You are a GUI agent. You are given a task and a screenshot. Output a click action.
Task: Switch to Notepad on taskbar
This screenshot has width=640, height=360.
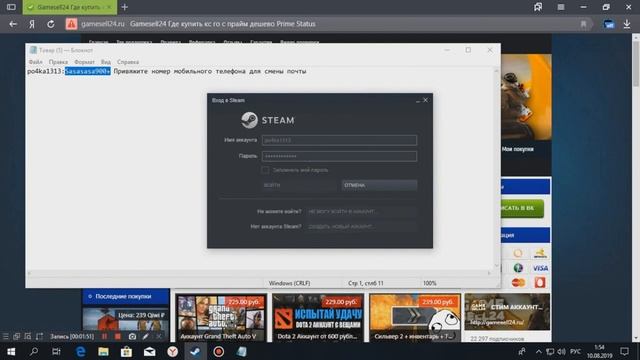click(x=241, y=351)
